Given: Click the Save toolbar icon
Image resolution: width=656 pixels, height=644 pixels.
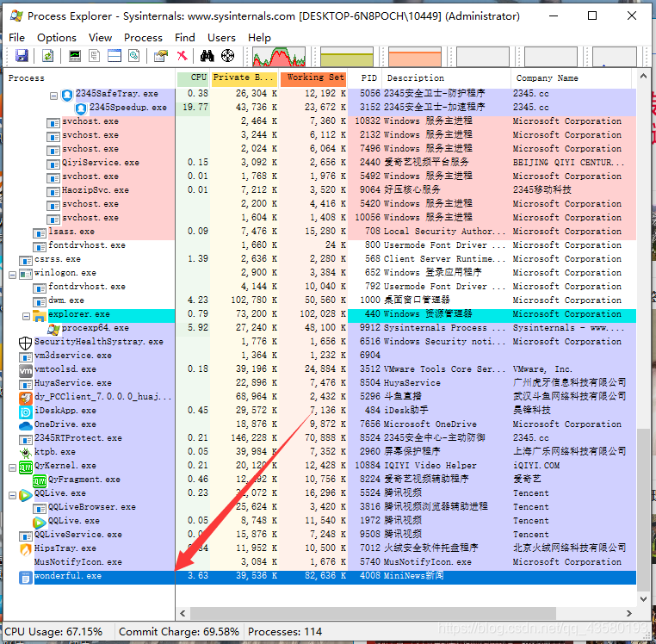Looking at the screenshot, I should pyautogui.click(x=21, y=56).
